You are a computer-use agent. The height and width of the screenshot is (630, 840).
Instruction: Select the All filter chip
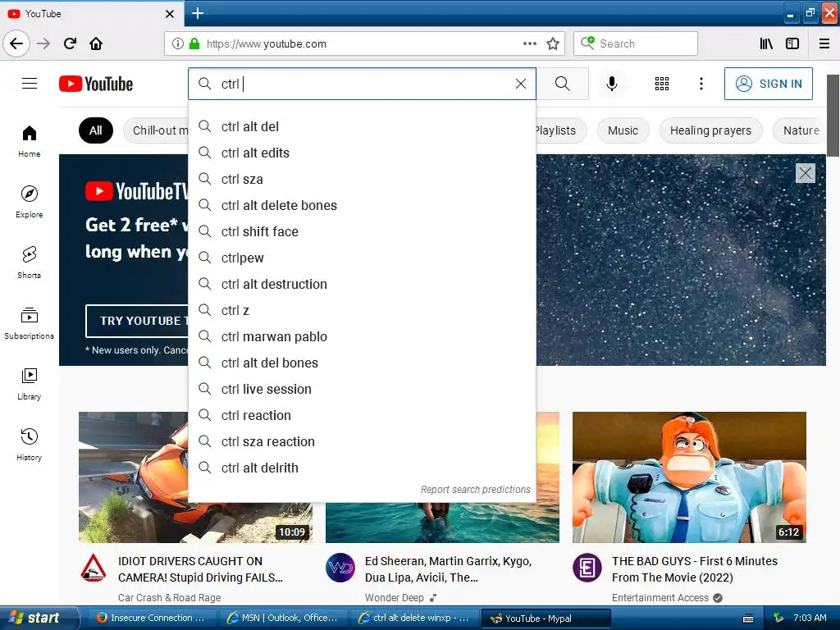96,130
